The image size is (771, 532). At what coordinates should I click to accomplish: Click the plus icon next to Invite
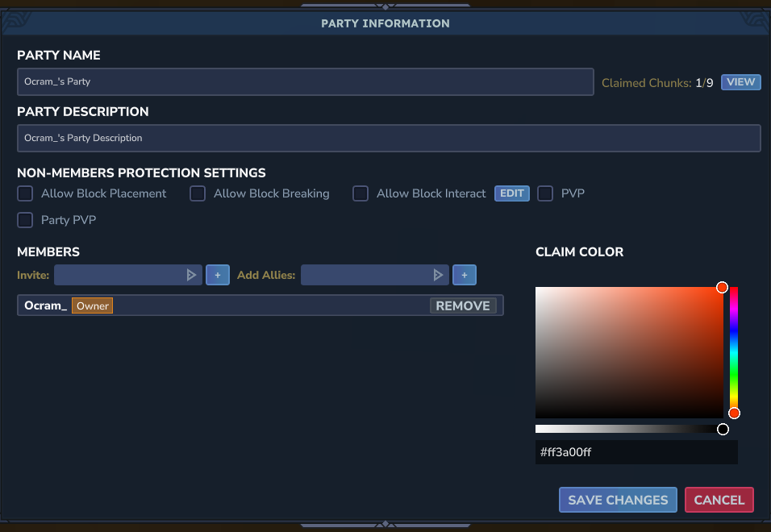point(218,275)
